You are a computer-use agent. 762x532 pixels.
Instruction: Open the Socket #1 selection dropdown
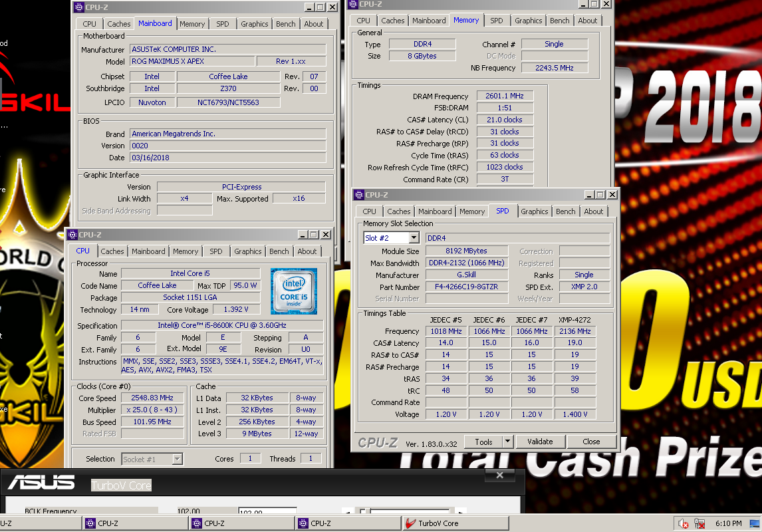178,459
